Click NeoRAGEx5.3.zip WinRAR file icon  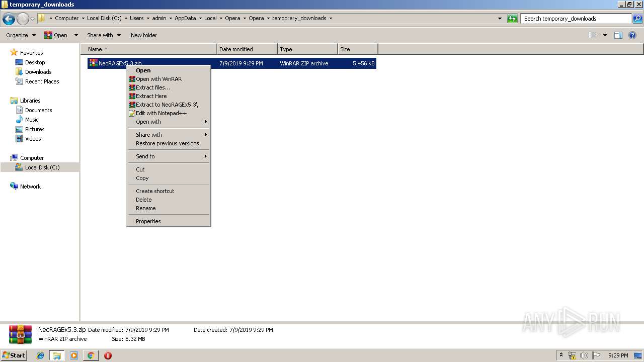pos(94,63)
